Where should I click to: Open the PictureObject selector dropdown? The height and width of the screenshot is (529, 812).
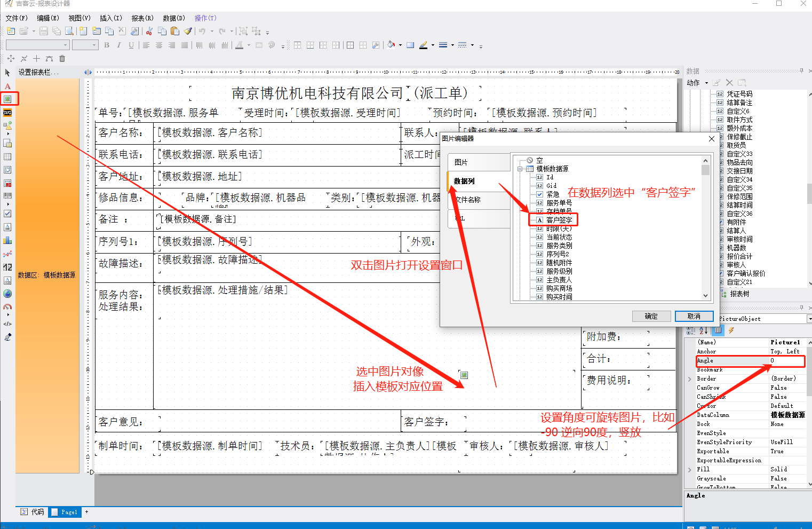809,319
